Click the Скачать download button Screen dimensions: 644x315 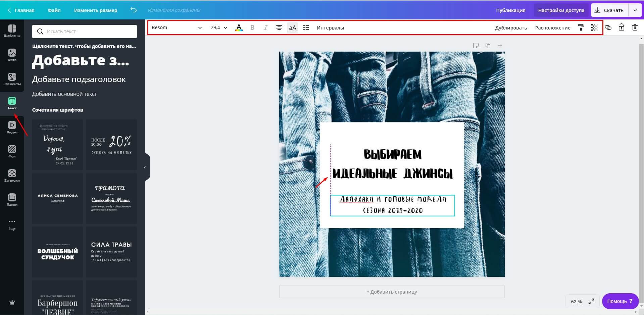click(609, 10)
